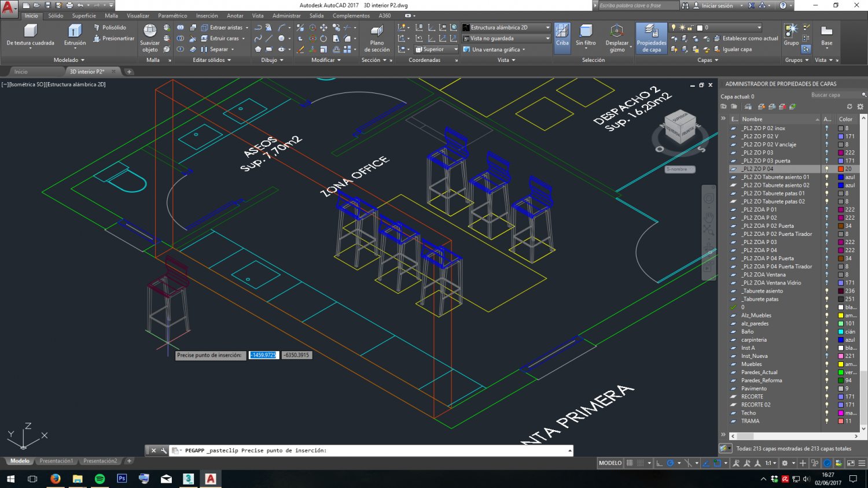Click the binoculars search icon in title bar
868x488 pixels.
coord(685,5)
